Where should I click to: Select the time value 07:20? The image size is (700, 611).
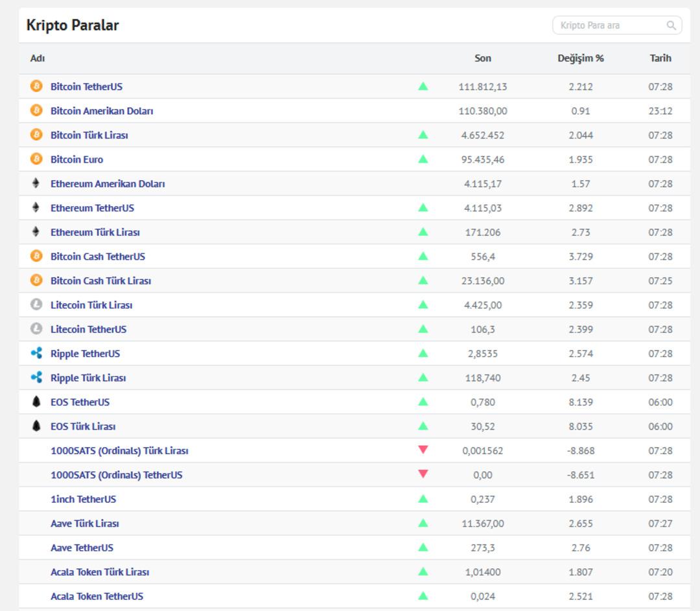tap(660, 572)
